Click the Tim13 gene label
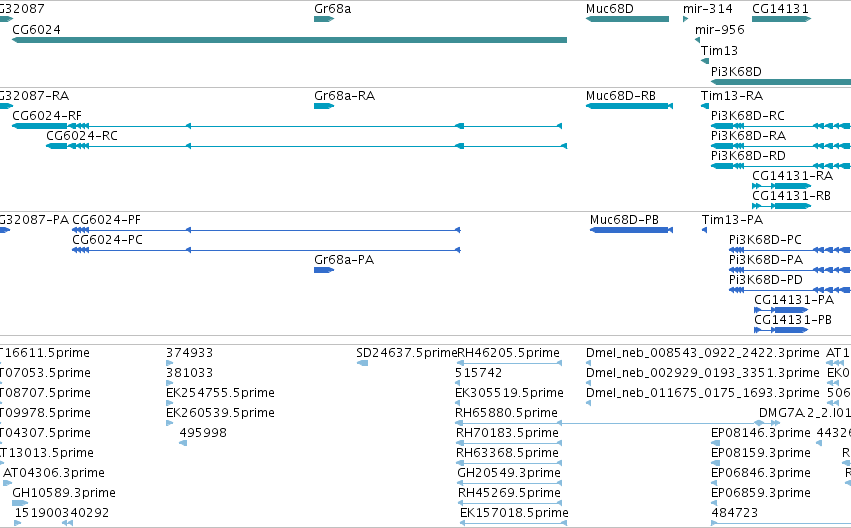The height and width of the screenshot is (528, 851). tap(719, 51)
